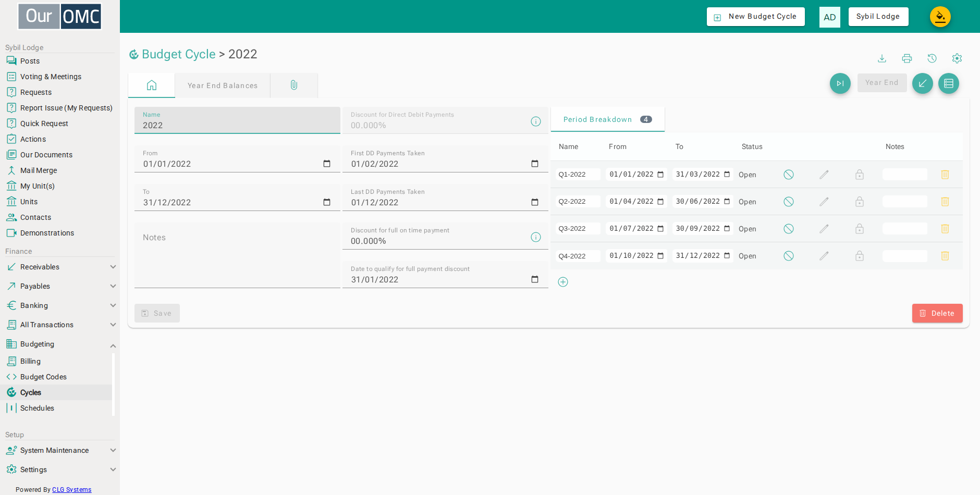The image size is (980, 495).
Task: Open the Q4-2022 To date picker
Action: point(727,256)
